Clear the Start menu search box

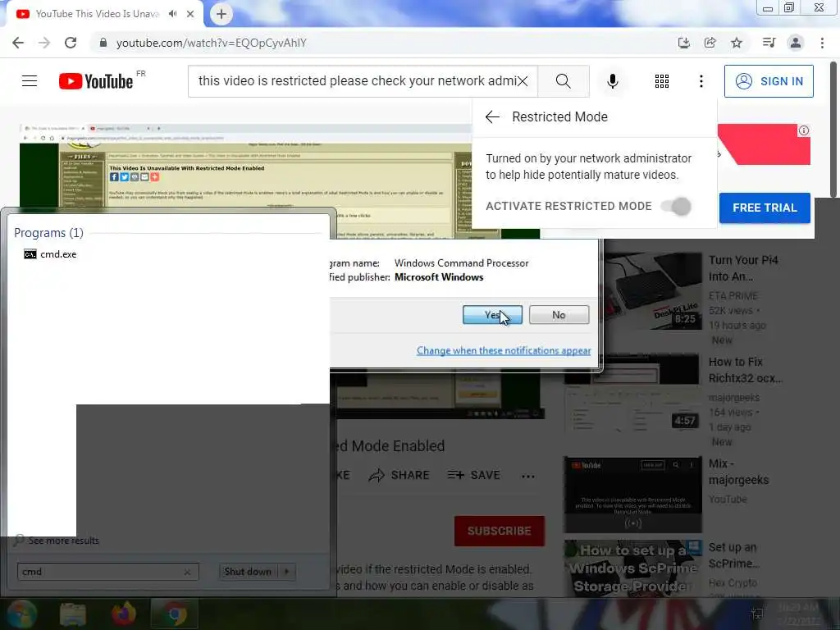point(187,572)
